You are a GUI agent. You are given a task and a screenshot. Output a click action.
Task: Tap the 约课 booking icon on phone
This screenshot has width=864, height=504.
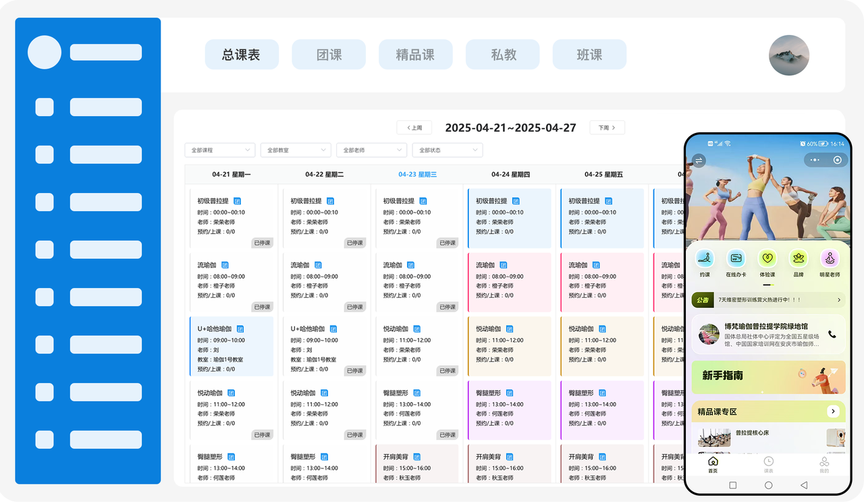(x=705, y=258)
